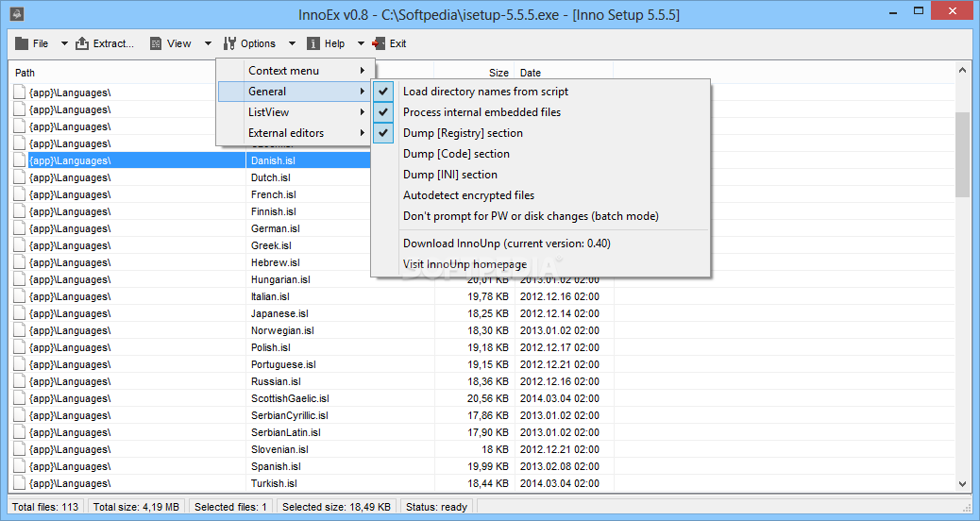Click the InnoEx app icon in title bar
Screen dimensions: 980x521
point(18,13)
